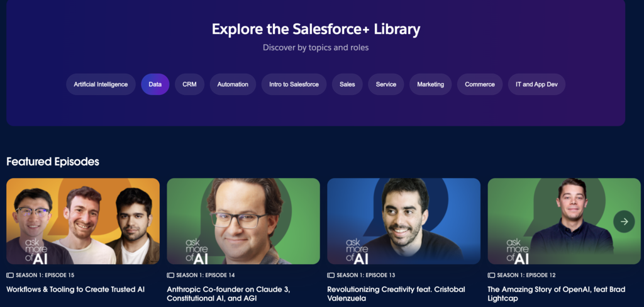Click the next arrow on Featured Episodes carousel
The width and height of the screenshot is (644, 307).
[x=624, y=221]
